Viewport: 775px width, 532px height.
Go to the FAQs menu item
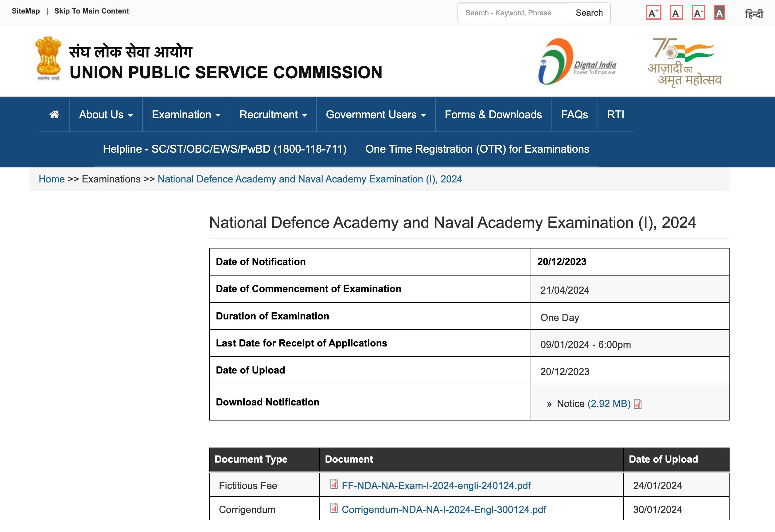click(574, 115)
